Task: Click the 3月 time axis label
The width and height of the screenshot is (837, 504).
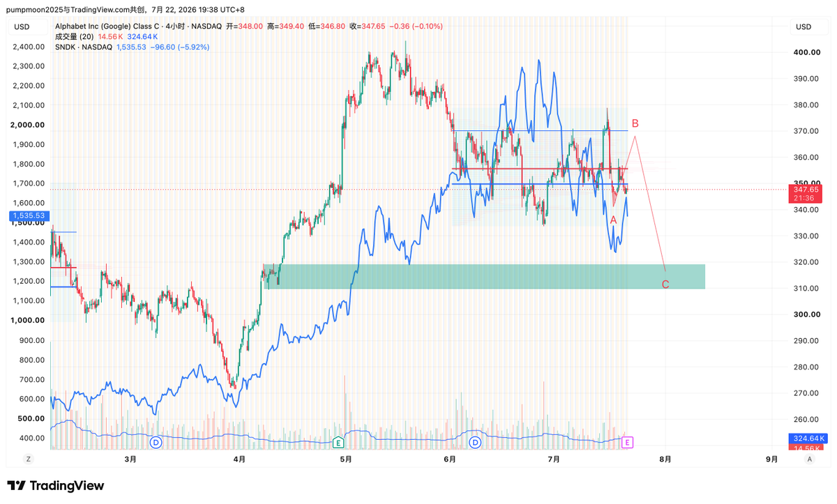Action: (x=130, y=459)
